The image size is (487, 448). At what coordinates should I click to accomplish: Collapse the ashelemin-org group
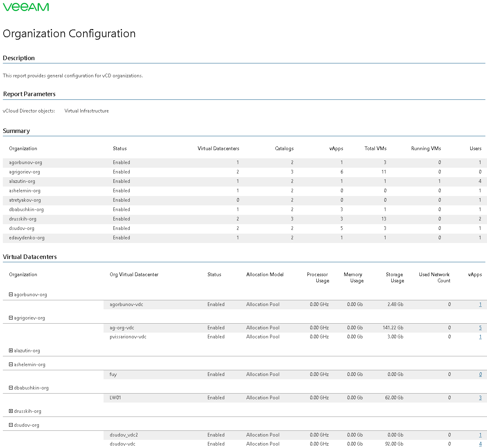(x=11, y=364)
